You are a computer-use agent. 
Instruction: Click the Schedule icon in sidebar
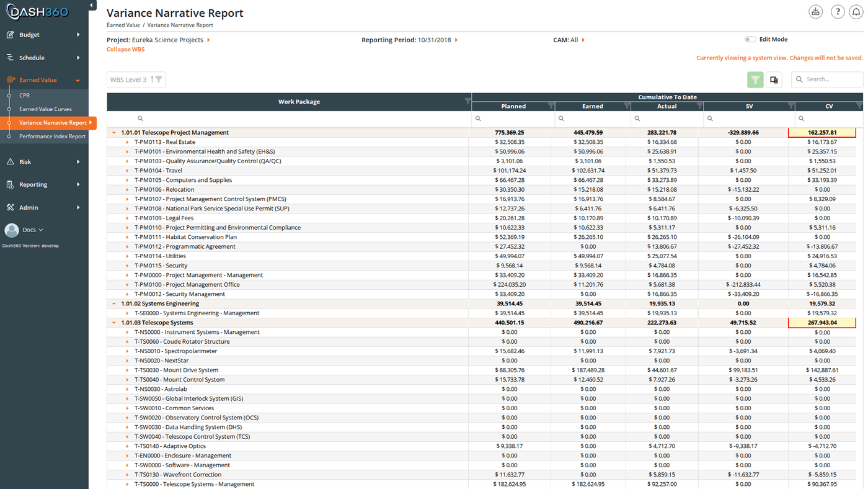(10, 58)
